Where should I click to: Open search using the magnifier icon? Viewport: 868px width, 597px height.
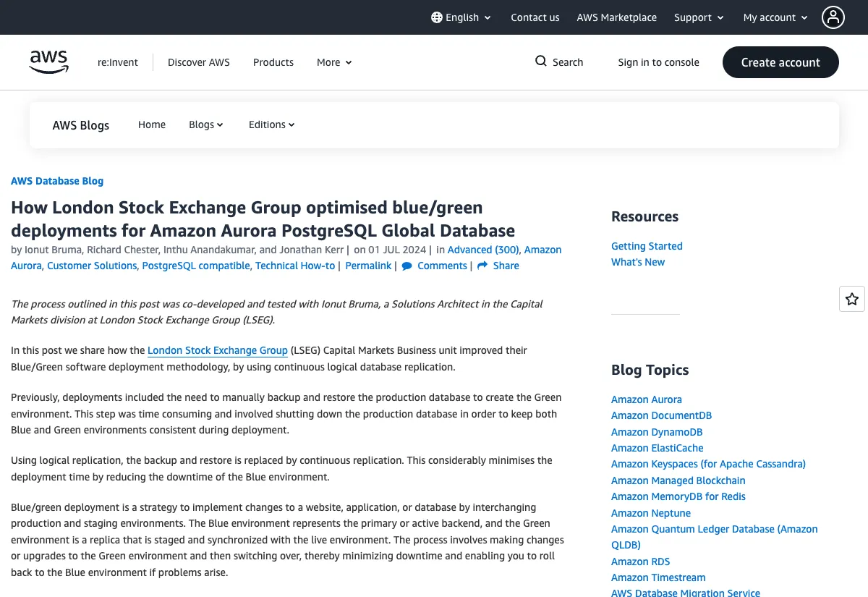(x=540, y=62)
